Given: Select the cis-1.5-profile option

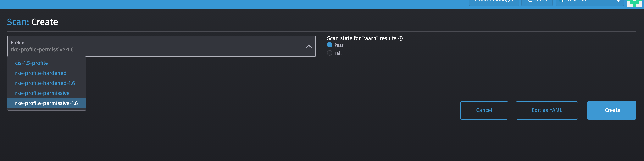Looking at the screenshot, I should click(x=31, y=63).
